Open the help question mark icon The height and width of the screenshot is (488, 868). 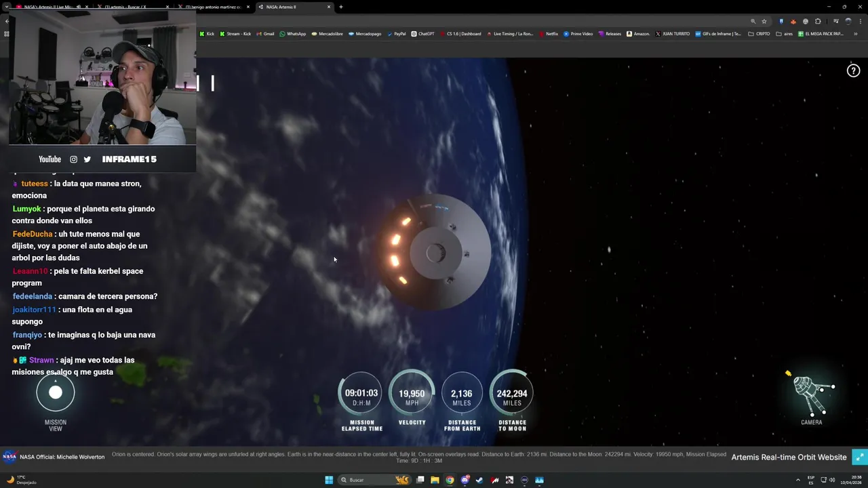[x=854, y=70]
